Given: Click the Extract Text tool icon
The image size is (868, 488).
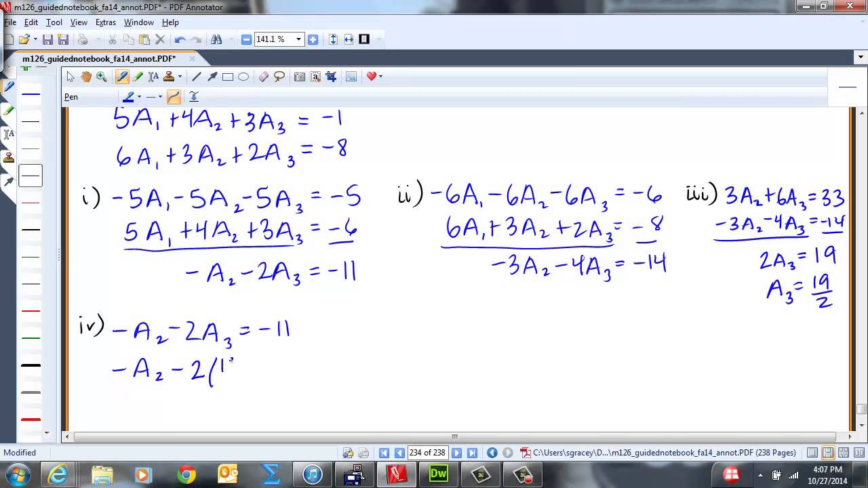Looking at the screenshot, I should point(315,77).
